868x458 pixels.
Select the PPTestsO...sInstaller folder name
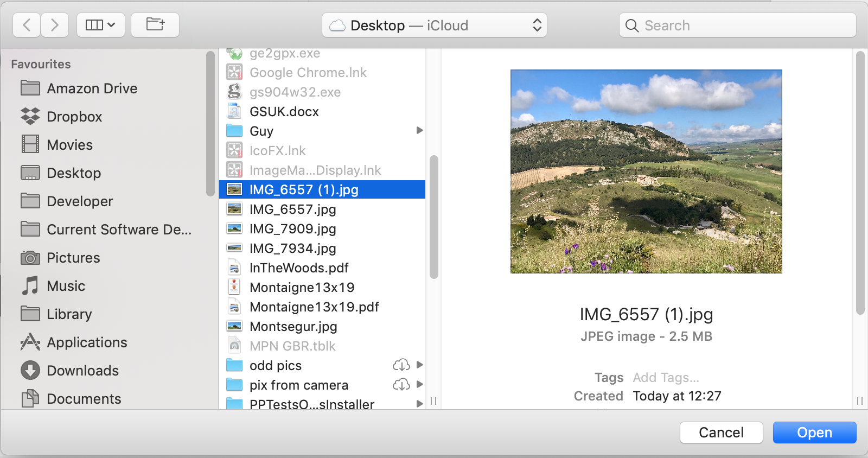(312, 404)
